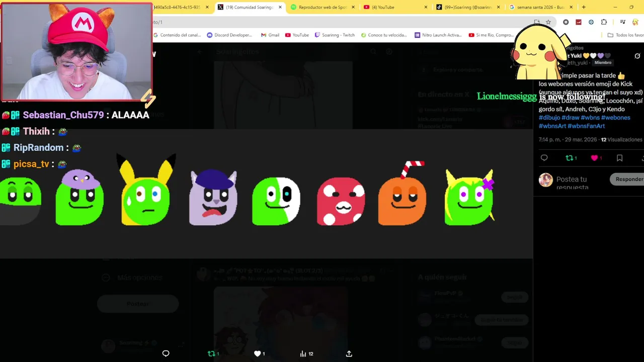Open the #dibujo hashtag
This screenshot has height=362, width=644.
(549, 118)
